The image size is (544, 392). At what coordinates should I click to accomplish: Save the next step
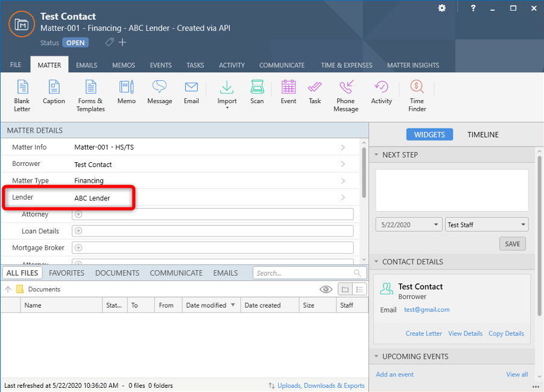[513, 244]
